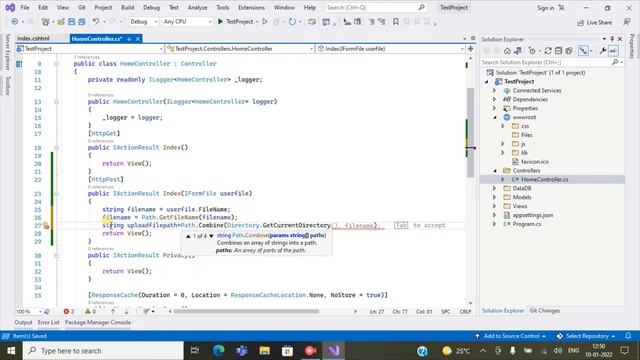This screenshot has width=640, height=360.
Task: Switch to the Git Changes tab
Action: (544, 311)
